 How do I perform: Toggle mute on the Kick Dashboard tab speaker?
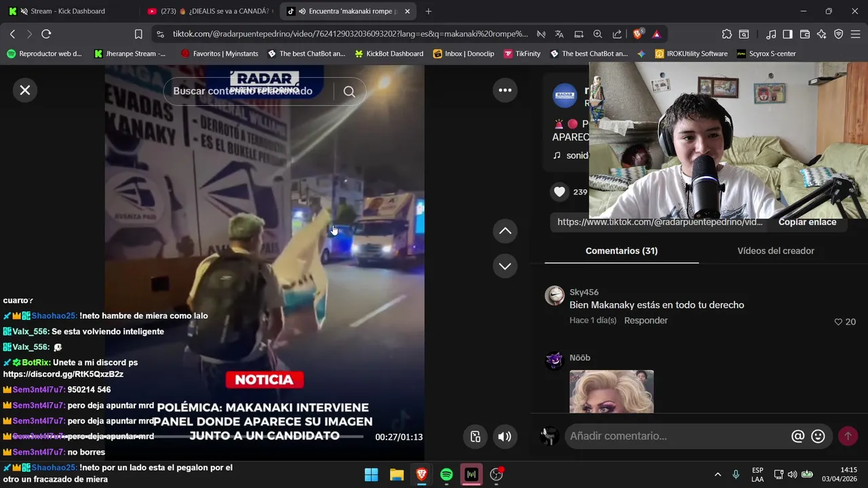click(x=24, y=12)
